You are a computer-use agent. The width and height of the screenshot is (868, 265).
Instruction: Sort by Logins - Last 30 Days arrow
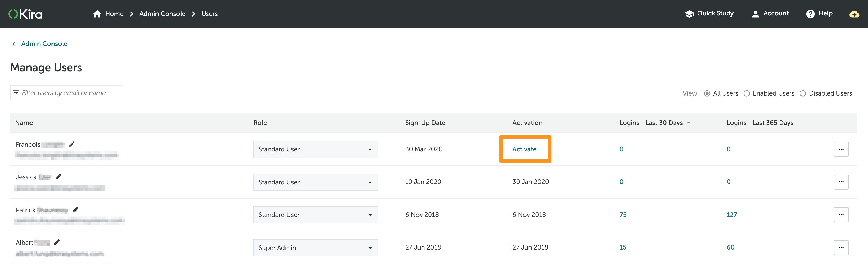[689, 123]
